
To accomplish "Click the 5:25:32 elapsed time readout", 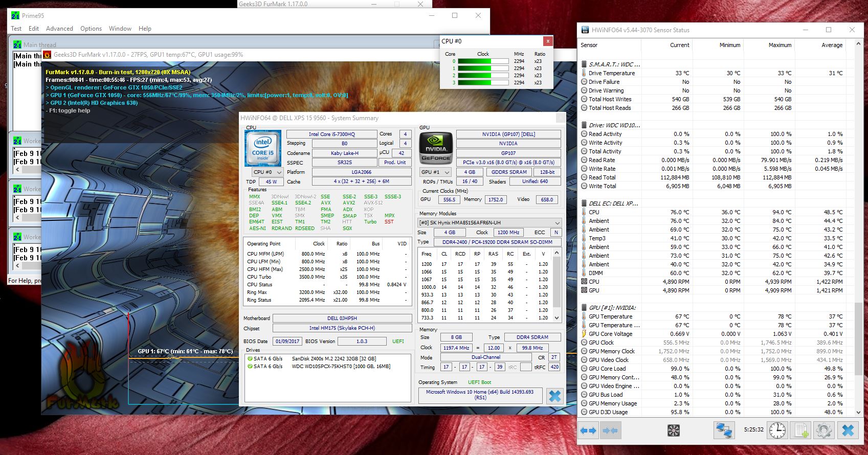I will tap(753, 430).
